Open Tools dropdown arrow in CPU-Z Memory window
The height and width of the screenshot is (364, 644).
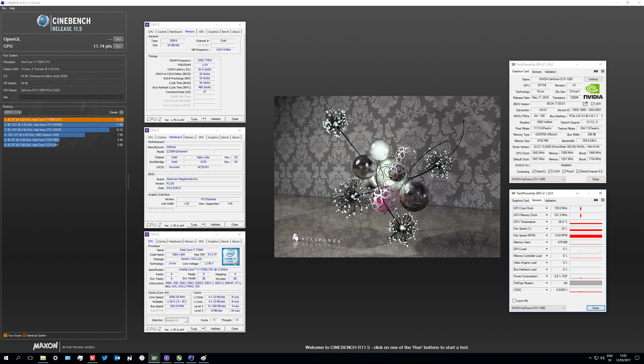pyautogui.click(x=203, y=119)
